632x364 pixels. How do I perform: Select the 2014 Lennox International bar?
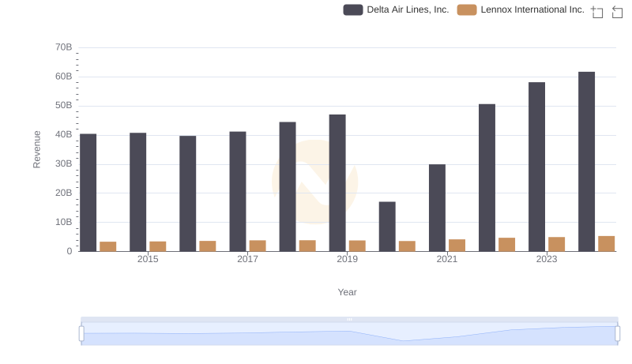108,246
